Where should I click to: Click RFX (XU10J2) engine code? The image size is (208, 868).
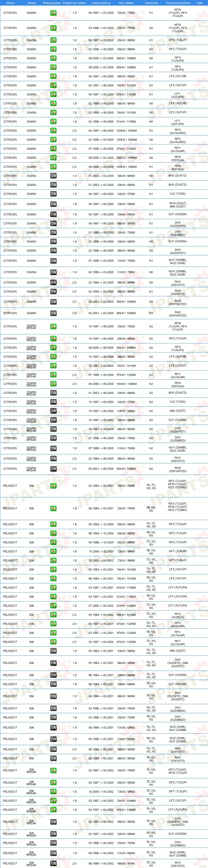pos(178,616)
